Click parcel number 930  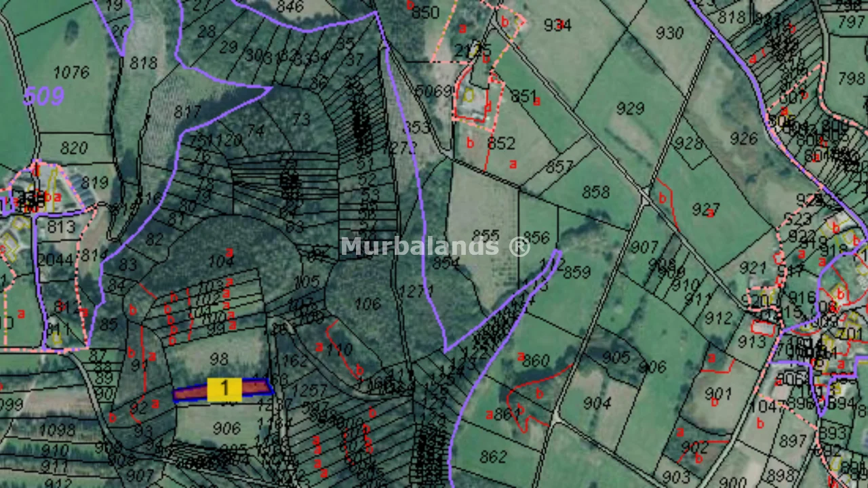669,33
